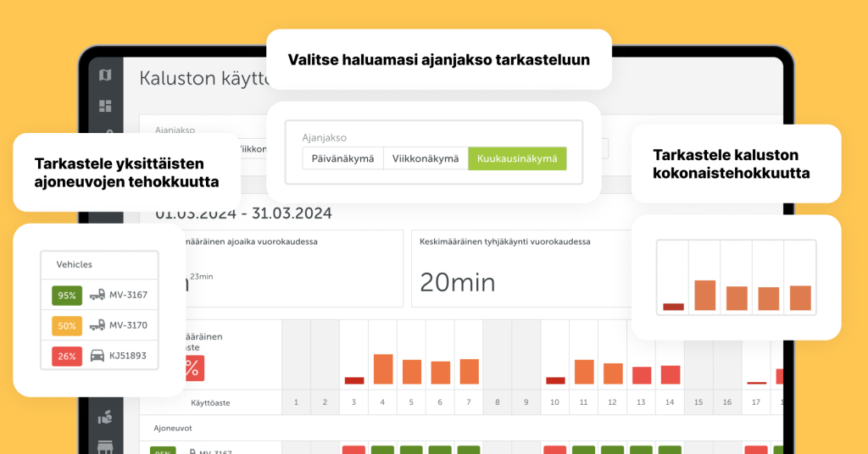Select the Viikkonäkymä view
The image size is (868, 454).
click(426, 158)
